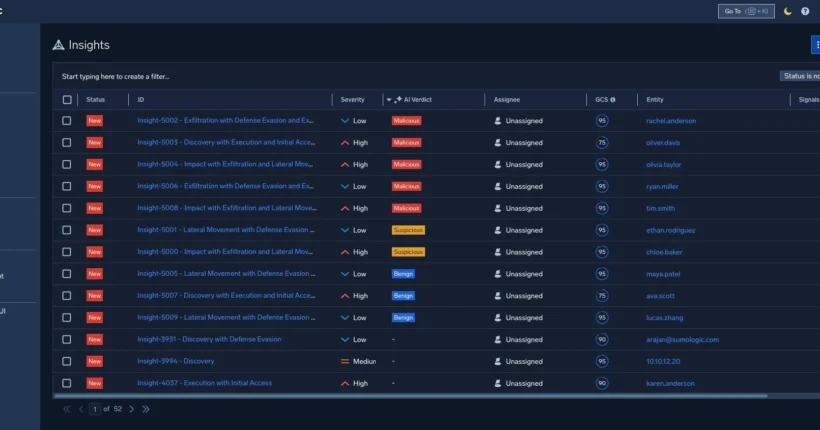Toggle dark mode moon icon
The height and width of the screenshot is (430, 820).
[x=788, y=11]
